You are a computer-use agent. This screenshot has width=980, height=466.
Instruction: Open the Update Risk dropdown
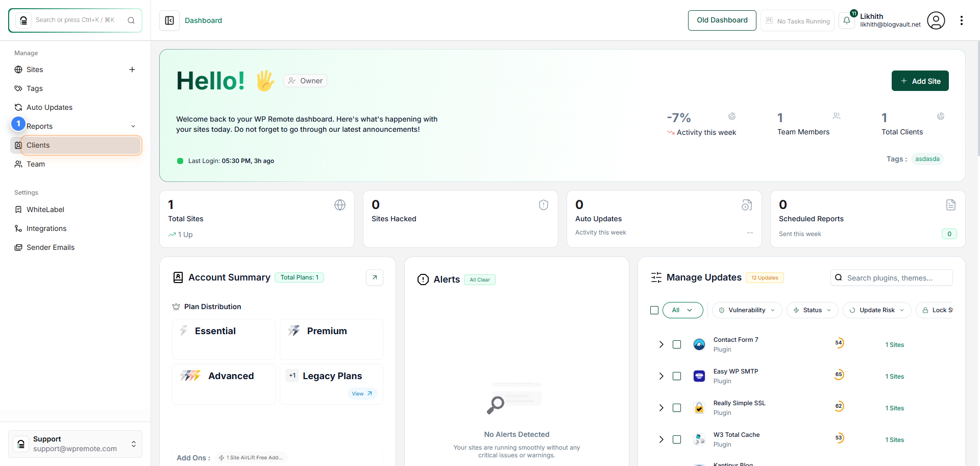877,310
